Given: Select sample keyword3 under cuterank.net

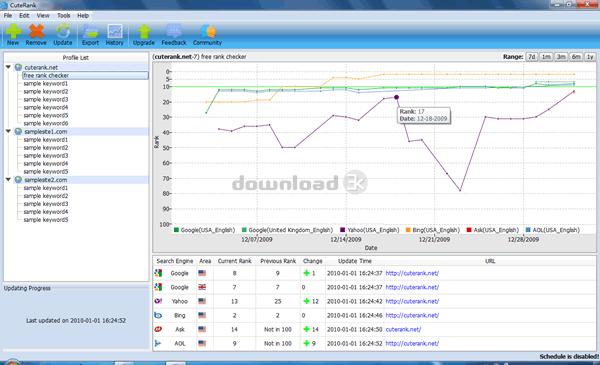Looking at the screenshot, I should tap(46, 99).
